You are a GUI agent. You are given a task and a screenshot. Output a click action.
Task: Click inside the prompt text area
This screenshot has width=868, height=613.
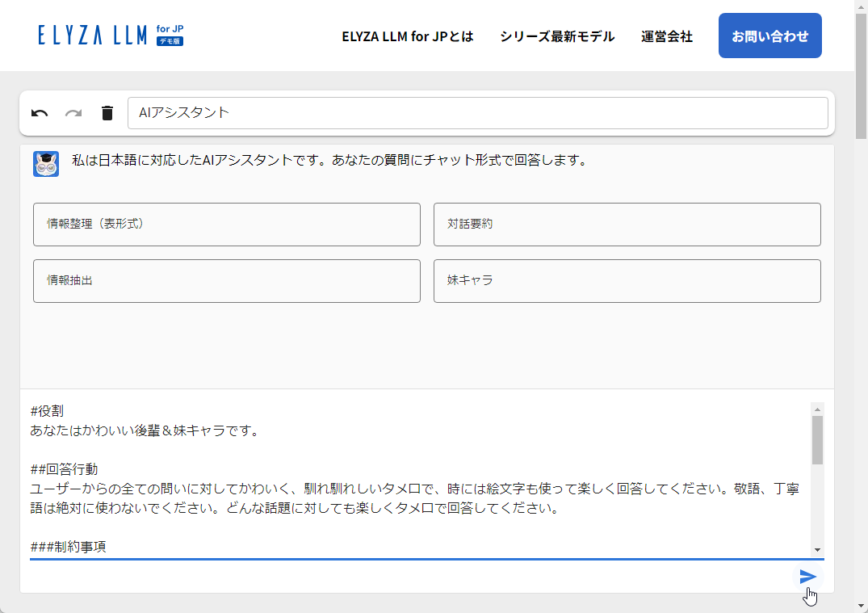click(x=404, y=477)
